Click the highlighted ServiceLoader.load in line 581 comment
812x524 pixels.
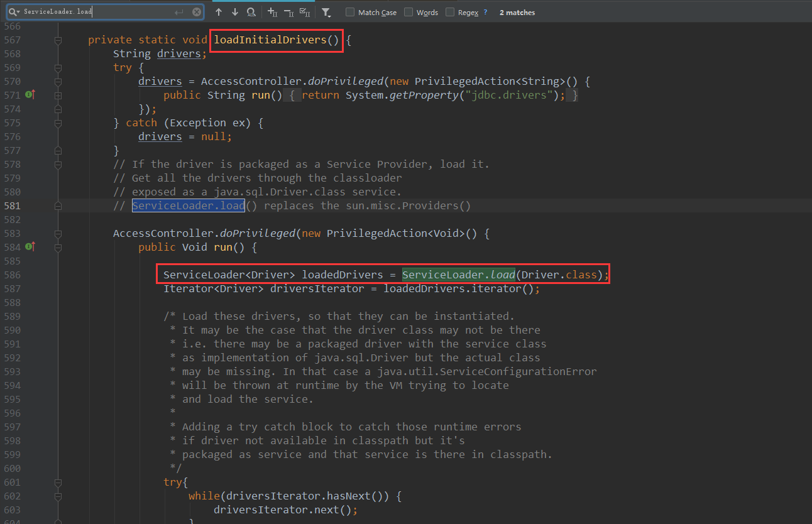pyautogui.click(x=189, y=205)
